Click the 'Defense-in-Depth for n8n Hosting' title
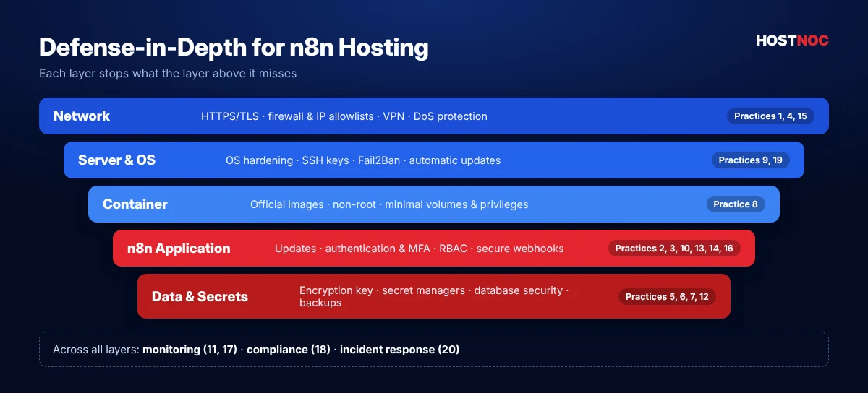This screenshot has width=868, height=393. (234, 48)
